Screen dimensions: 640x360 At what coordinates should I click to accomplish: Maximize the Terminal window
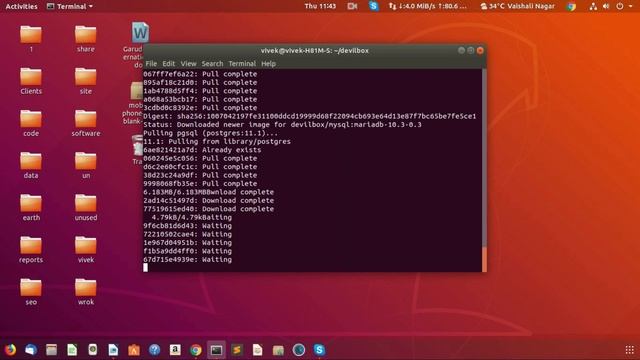[x=471, y=50]
